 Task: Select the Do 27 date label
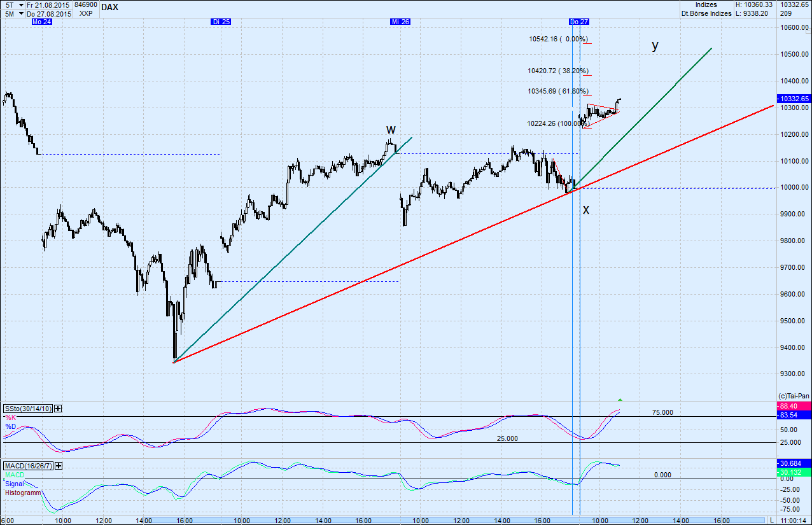[x=578, y=21]
